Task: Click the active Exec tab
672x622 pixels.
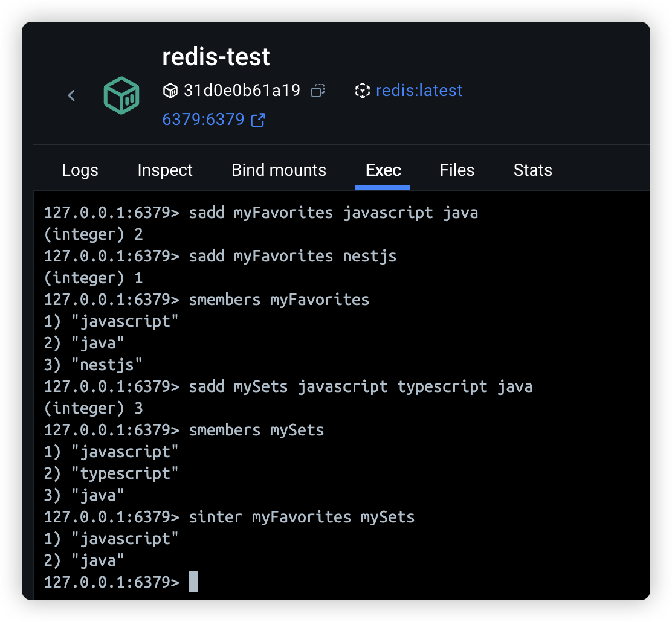Action: point(383,170)
